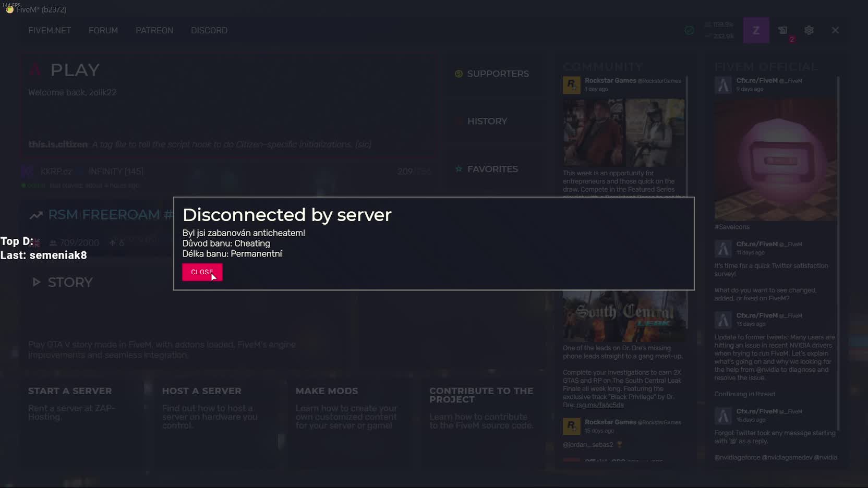
Task: Open the Rockstar Games tweet image thumbnail
Action: tap(624, 132)
